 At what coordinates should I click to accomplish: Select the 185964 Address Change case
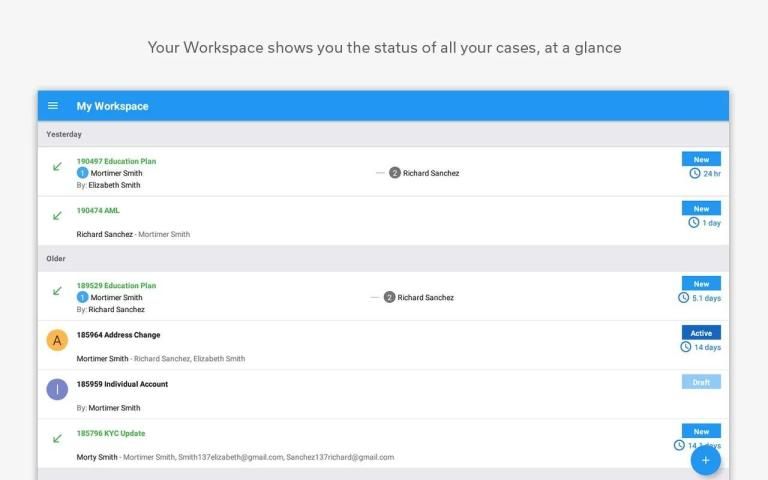click(x=118, y=335)
